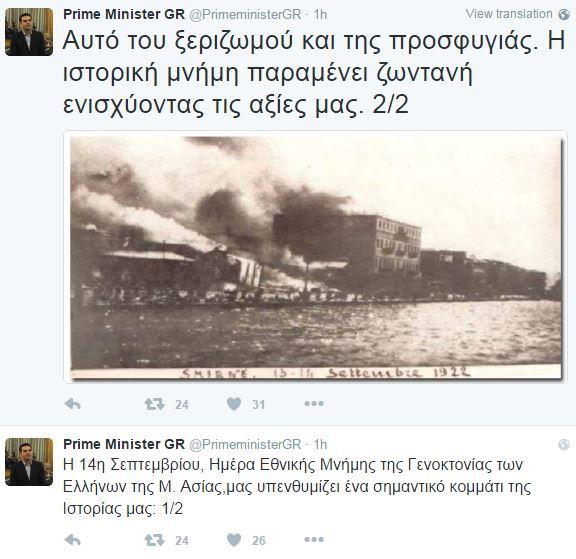Screen dimensions: 576x559
Task: Open the bottom tweet's profile avatar
Action: click(x=29, y=462)
